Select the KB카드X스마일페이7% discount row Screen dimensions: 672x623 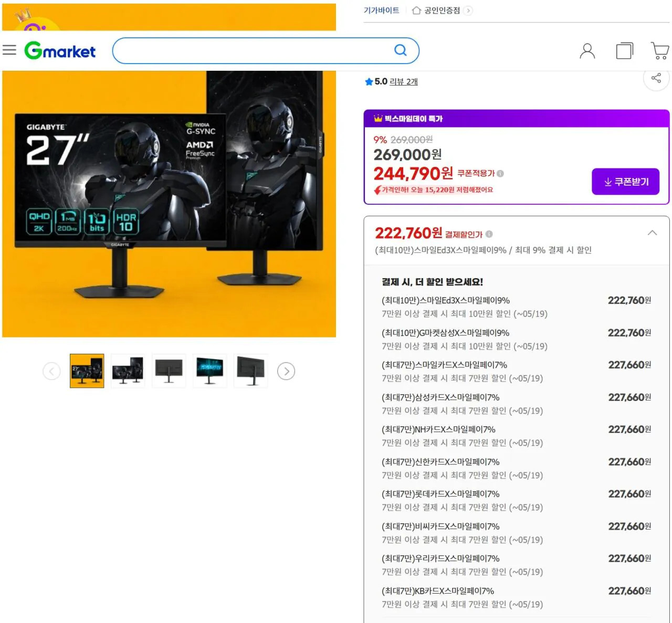click(x=516, y=597)
